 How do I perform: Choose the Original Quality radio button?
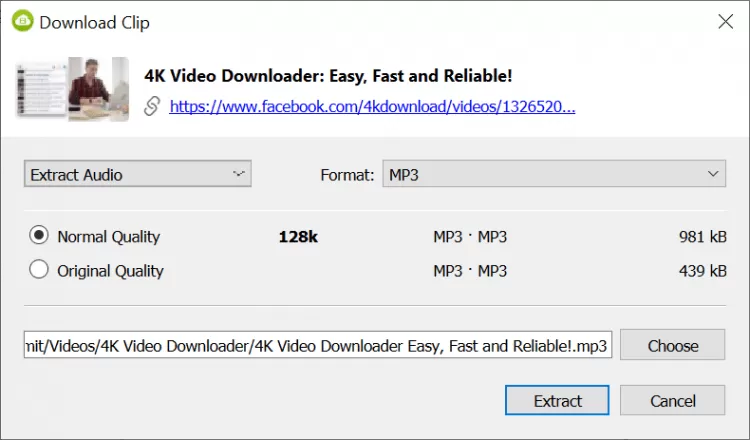pyautogui.click(x=39, y=270)
